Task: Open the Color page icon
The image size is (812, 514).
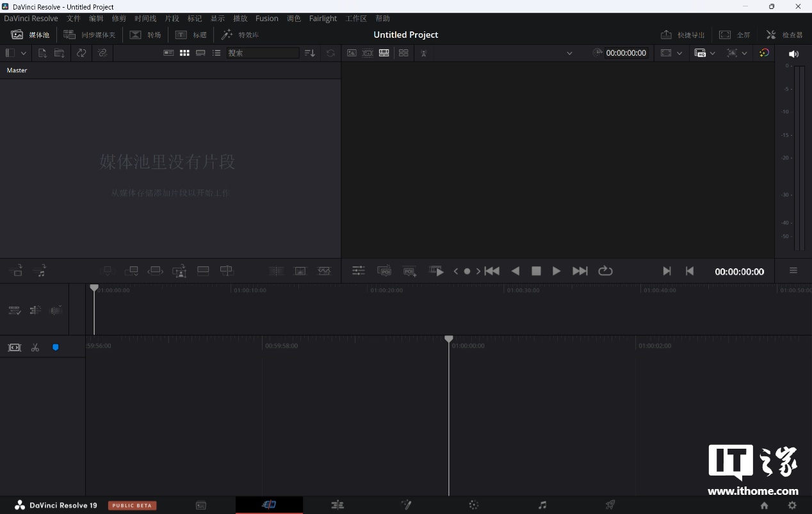Action: tap(473, 505)
